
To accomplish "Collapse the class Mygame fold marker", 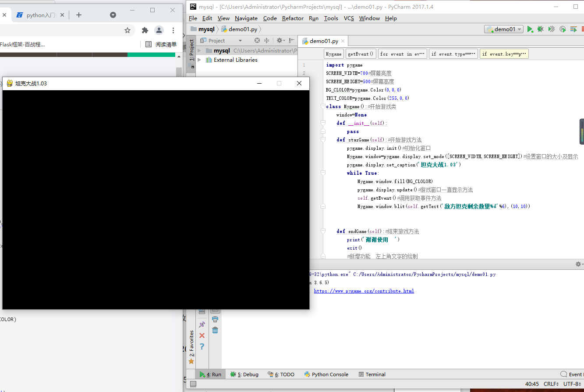I will pos(323,106).
